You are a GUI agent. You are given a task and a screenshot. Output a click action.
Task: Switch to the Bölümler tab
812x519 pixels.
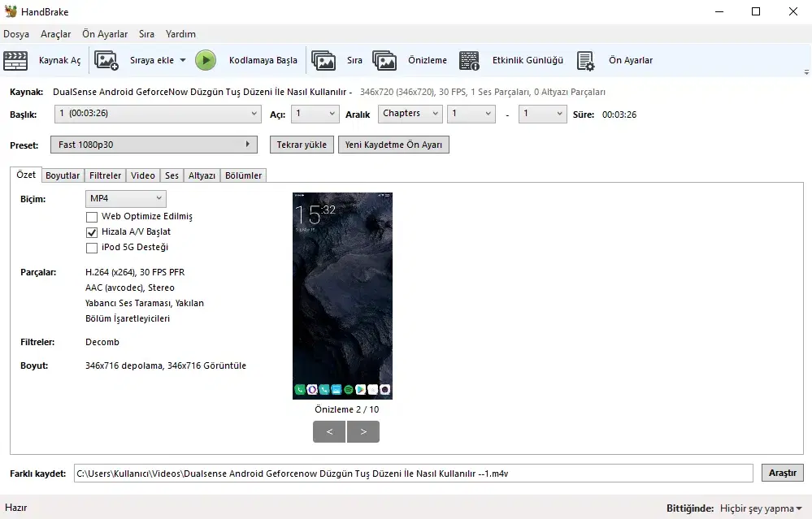pyautogui.click(x=243, y=175)
